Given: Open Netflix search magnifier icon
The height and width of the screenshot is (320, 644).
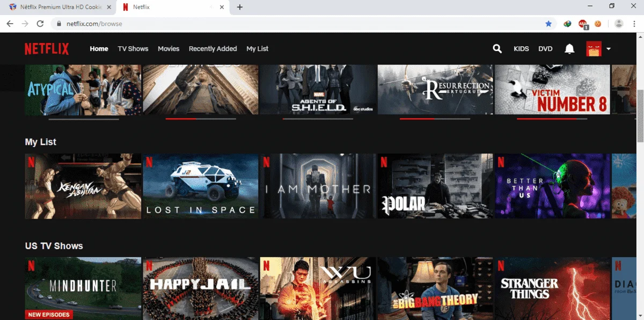Looking at the screenshot, I should pos(497,49).
